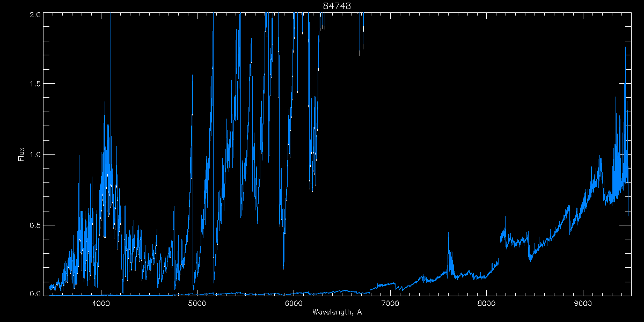
Task: Click the 1.0 flux tick label
Action: point(34,155)
